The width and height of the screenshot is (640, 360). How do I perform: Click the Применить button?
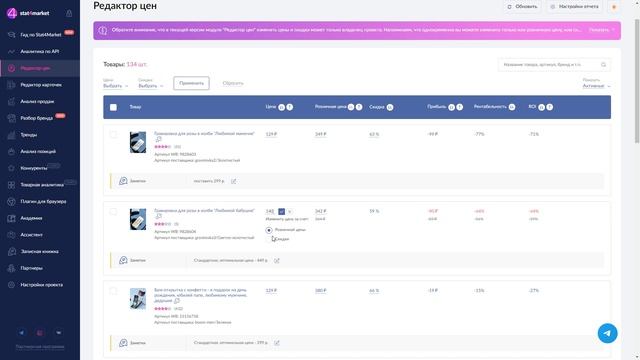[191, 83]
